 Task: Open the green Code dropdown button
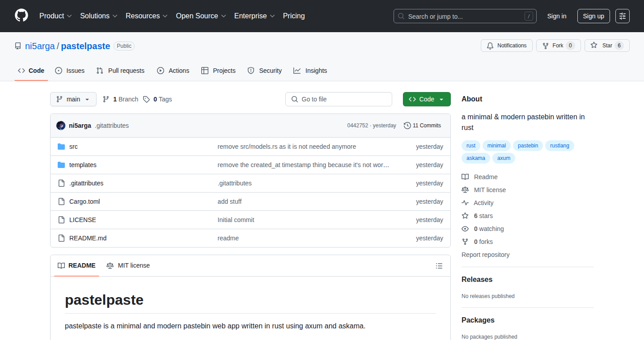(427, 99)
